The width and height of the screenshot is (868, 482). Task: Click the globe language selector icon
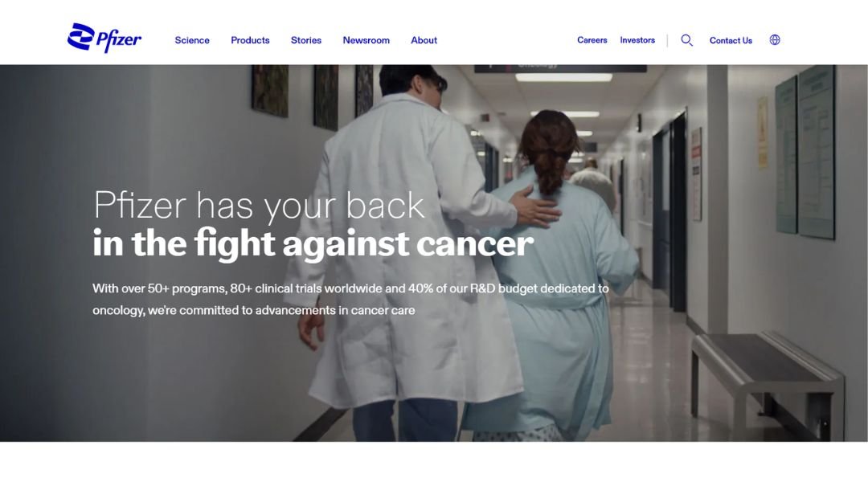click(775, 40)
